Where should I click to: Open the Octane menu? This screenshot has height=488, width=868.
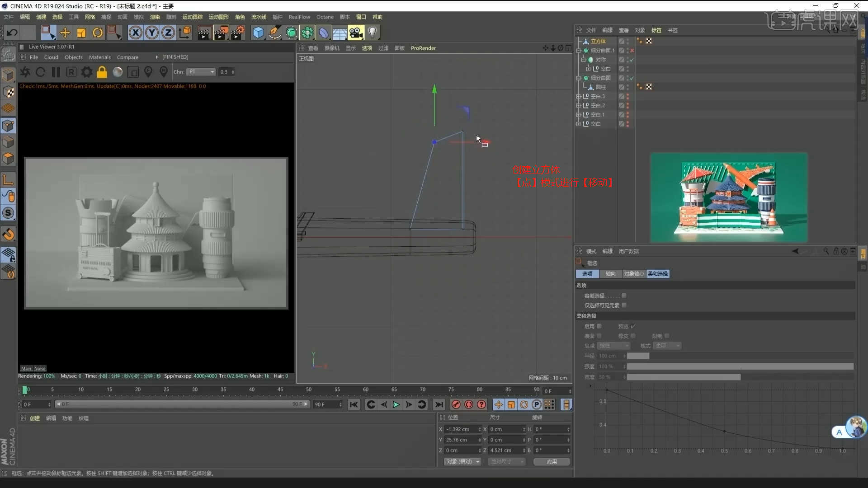click(325, 17)
